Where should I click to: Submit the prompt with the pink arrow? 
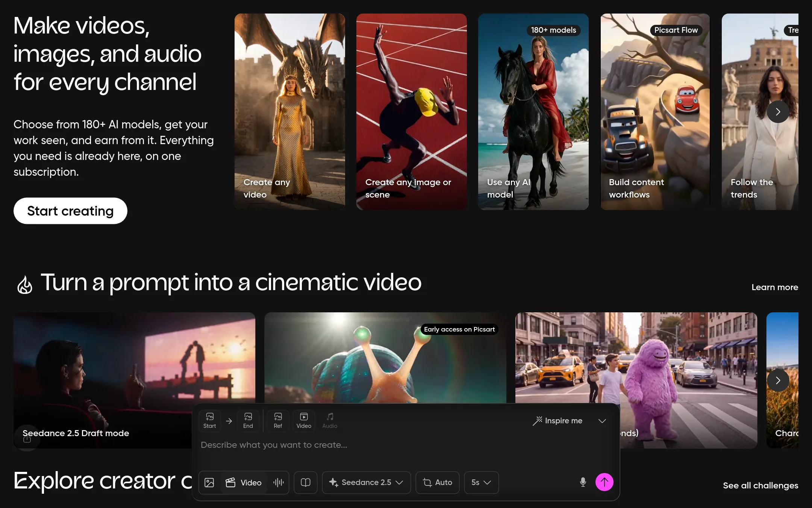pyautogui.click(x=604, y=482)
